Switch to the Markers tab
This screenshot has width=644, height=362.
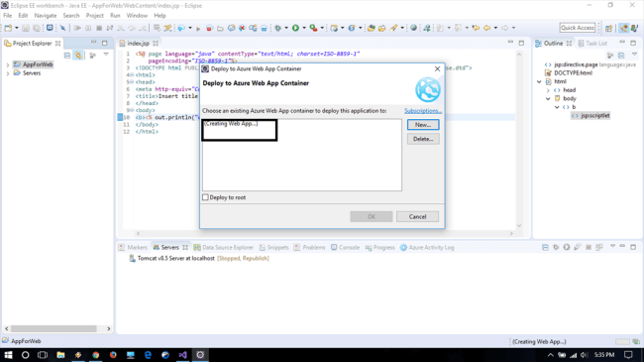click(x=133, y=247)
